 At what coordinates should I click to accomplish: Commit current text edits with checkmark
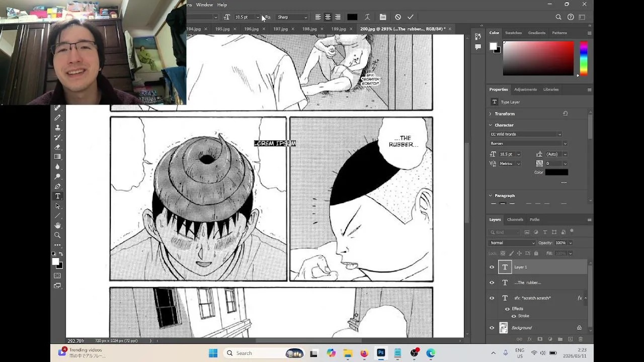(x=411, y=17)
